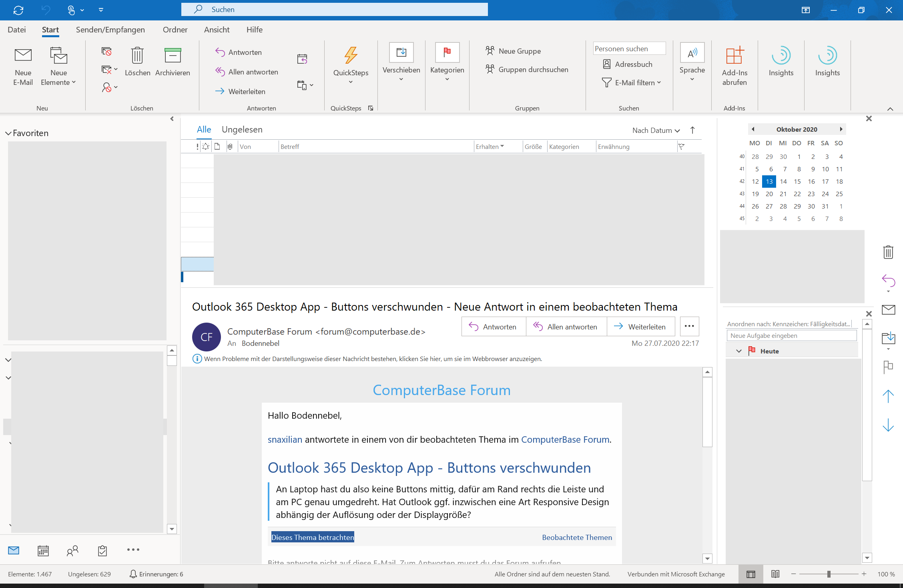Viewport: 903px width, 588px height.
Task: Toggle touch/mouse mode icon in quick access
Action: 71,10
